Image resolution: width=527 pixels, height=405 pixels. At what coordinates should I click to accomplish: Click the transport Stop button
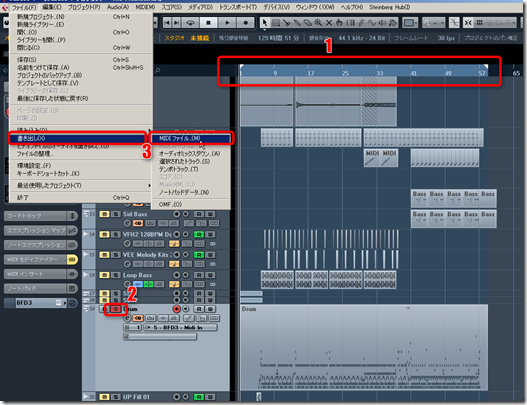tap(208, 23)
